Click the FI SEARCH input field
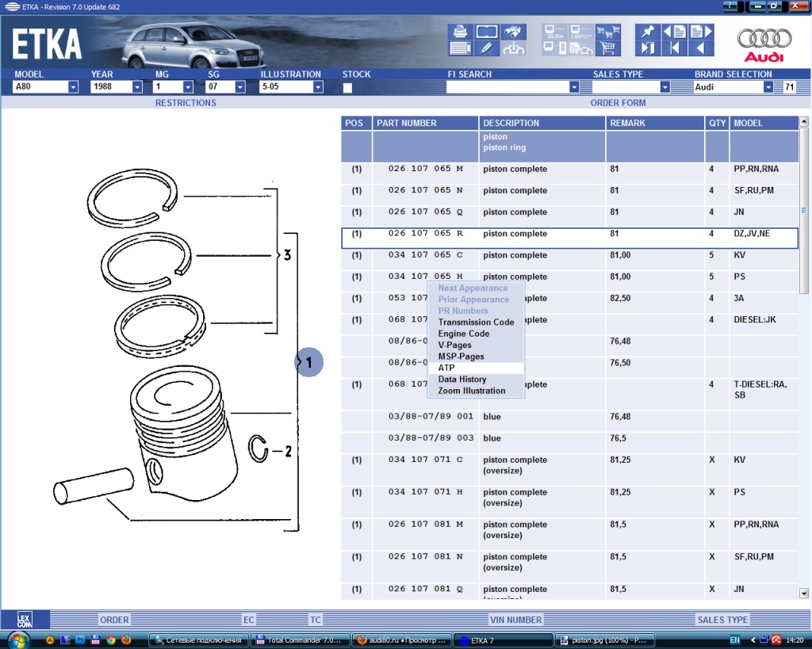This screenshot has height=649, width=812. tap(507, 87)
